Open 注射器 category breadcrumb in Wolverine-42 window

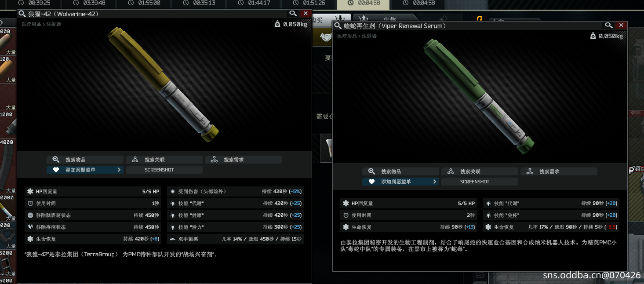click(x=53, y=24)
